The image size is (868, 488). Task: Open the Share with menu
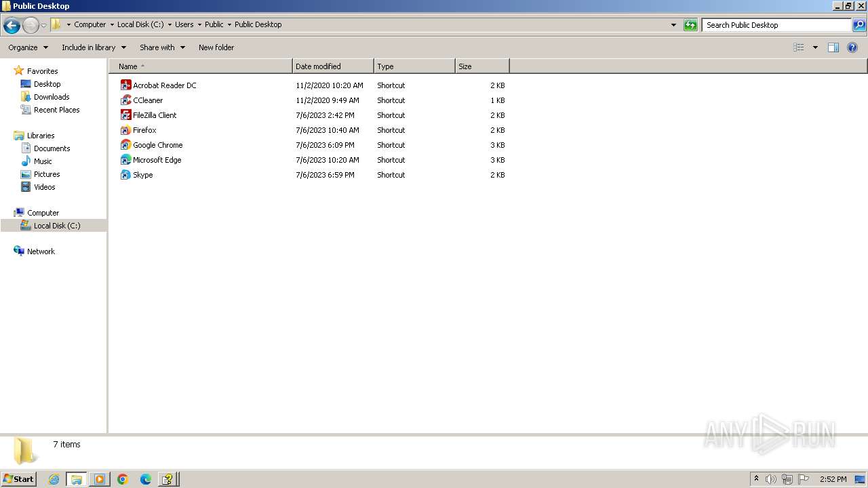click(162, 47)
